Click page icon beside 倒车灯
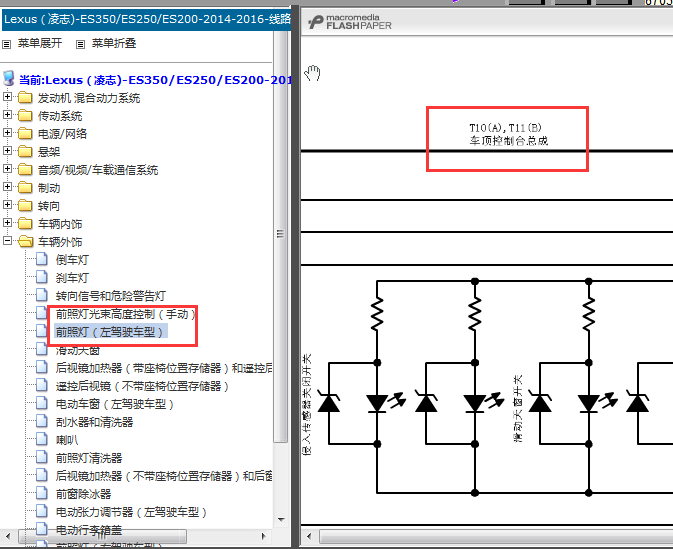673x549 pixels. 42,259
